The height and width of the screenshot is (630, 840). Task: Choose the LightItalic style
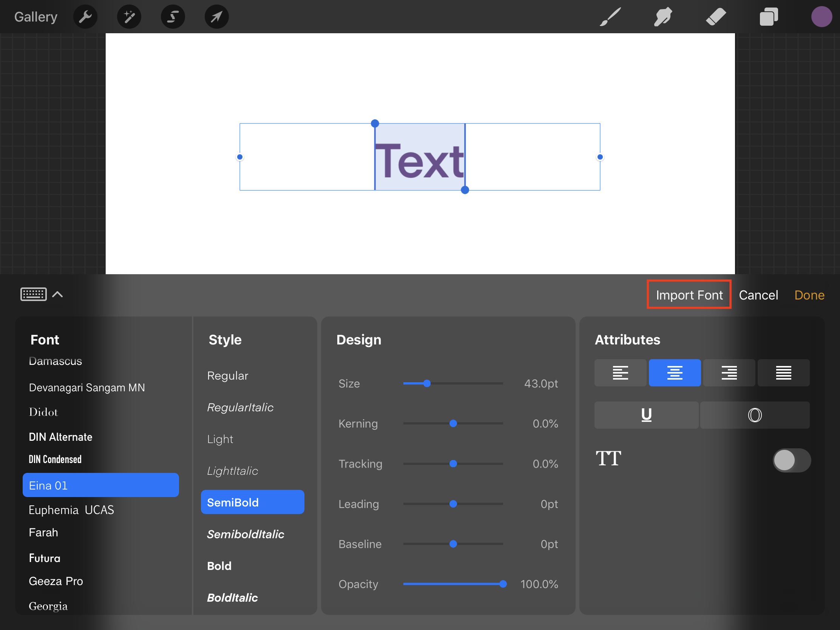(232, 471)
